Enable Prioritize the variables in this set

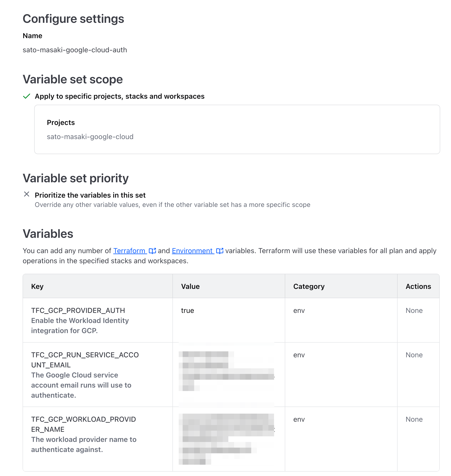(90, 195)
